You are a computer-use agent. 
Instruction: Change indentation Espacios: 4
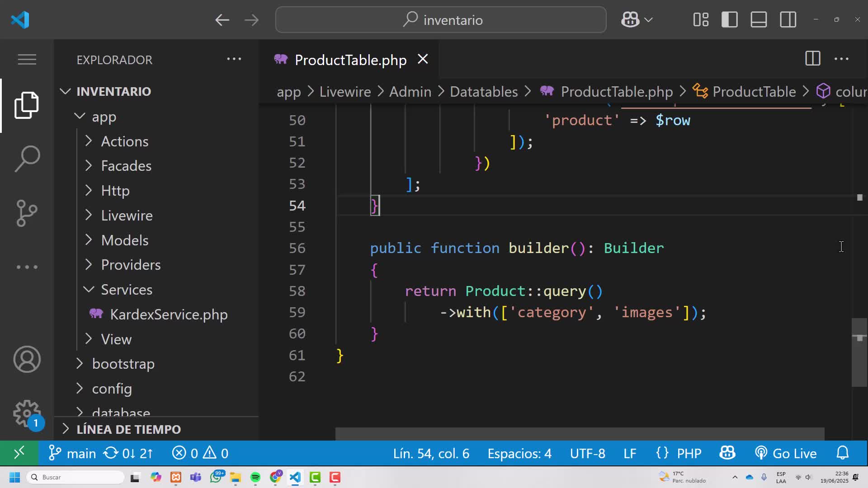(x=519, y=453)
